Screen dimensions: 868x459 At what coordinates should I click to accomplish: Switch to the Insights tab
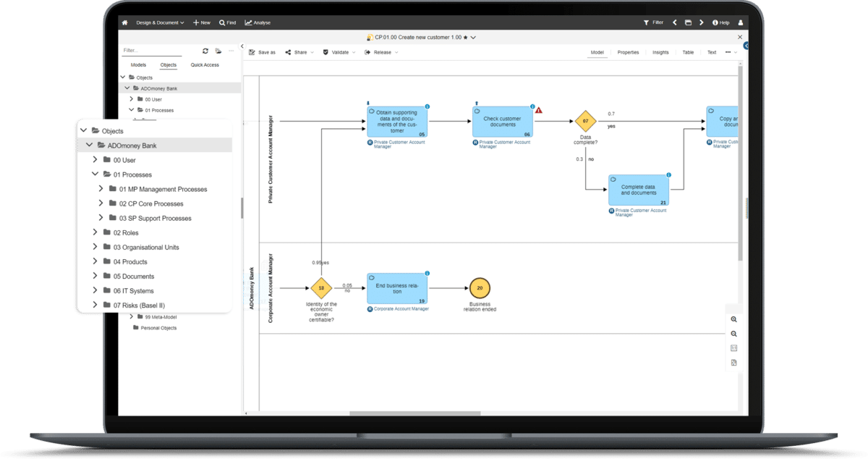click(660, 52)
